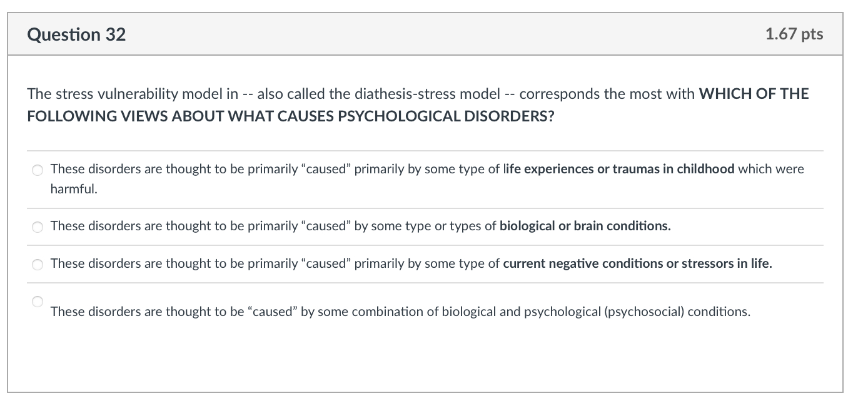This screenshot has width=868, height=413.
Task: Click the Question 32 heading
Action: 75,34
